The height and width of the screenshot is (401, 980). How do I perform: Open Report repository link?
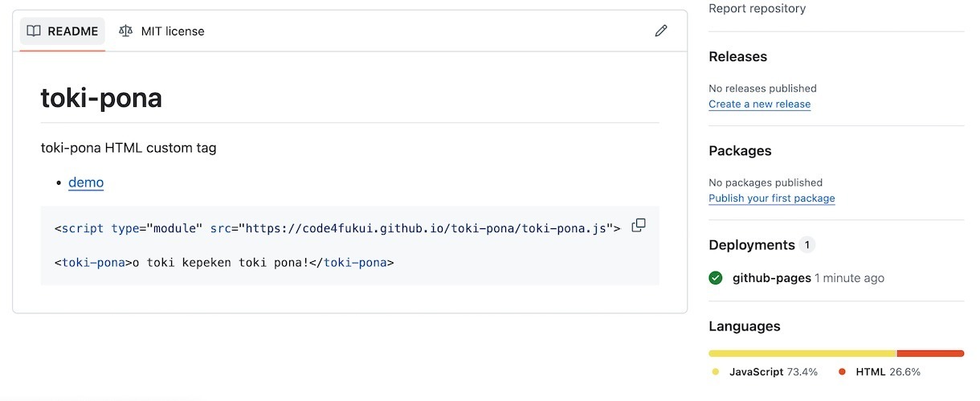pyautogui.click(x=757, y=8)
